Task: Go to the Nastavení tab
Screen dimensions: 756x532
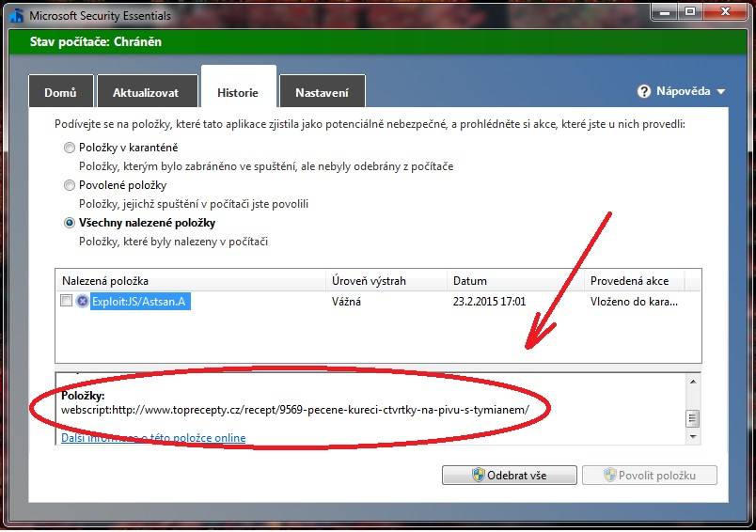Action: click(323, 91)
